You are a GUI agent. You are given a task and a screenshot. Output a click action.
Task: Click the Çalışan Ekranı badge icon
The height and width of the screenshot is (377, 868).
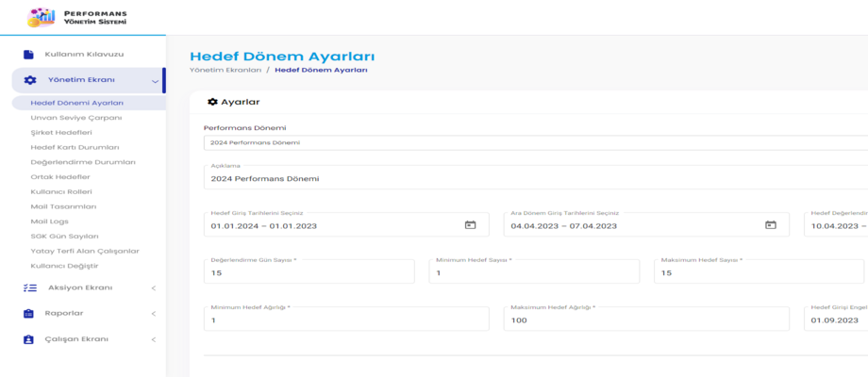[x=28, y=339]
